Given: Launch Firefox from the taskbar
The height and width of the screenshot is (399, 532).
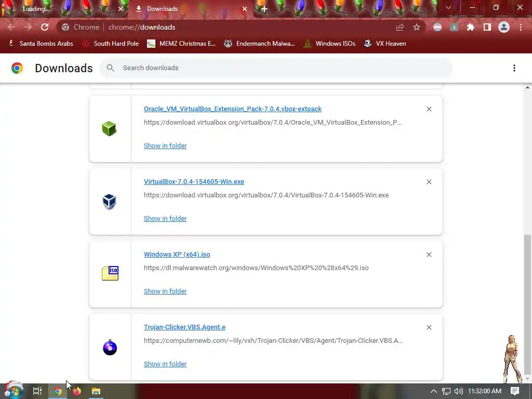Looking at the screenshot, I should (77, 391).
